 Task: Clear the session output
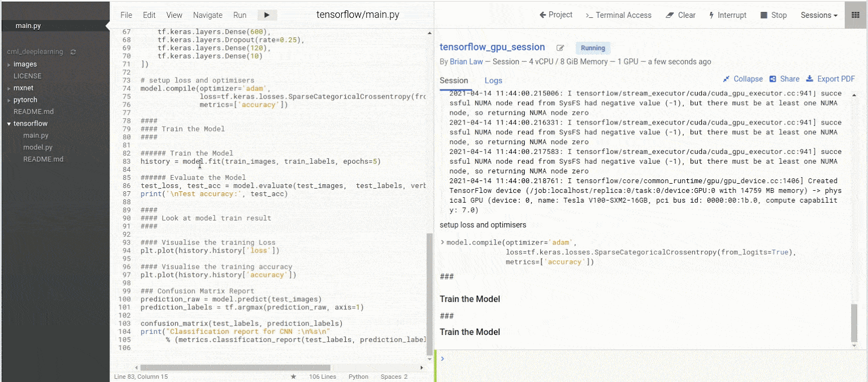(x=680, y=15)
